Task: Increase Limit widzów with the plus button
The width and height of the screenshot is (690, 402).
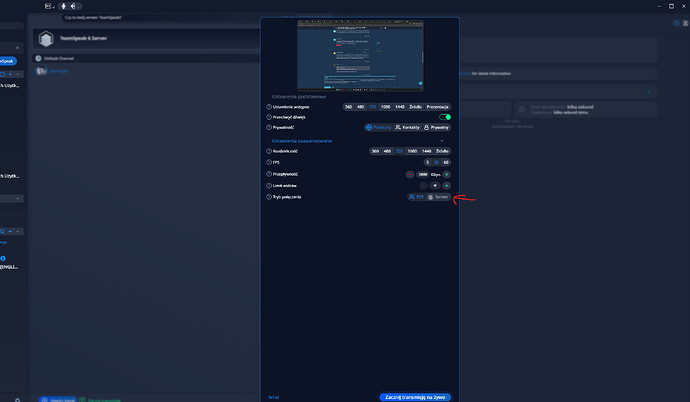Action: (x=446, y=186)
